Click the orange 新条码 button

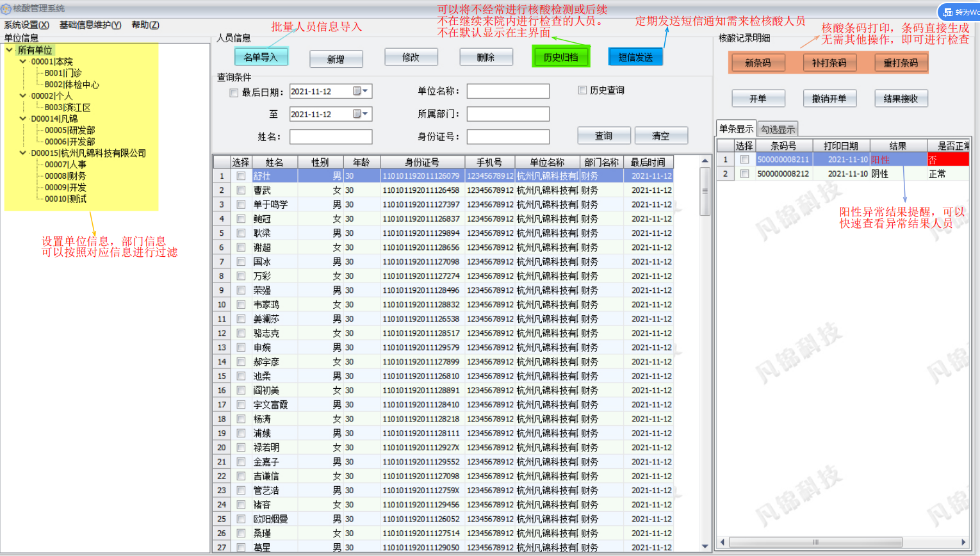point(758,63)
